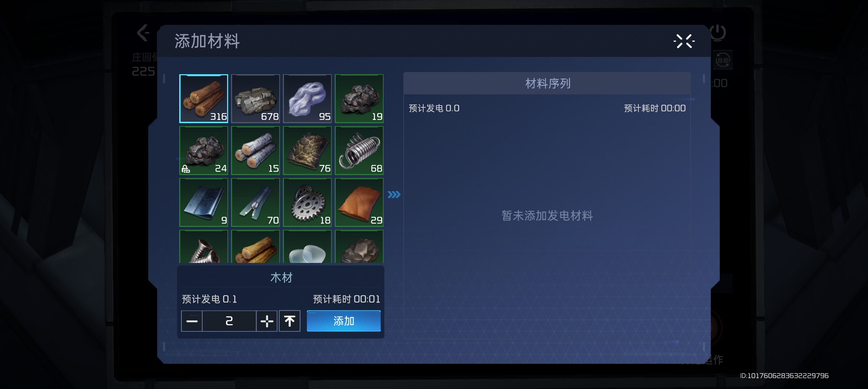Set maximum quantity with the up-arrow button
This screenshot has width=868, height=389.
tap(290, 321)
